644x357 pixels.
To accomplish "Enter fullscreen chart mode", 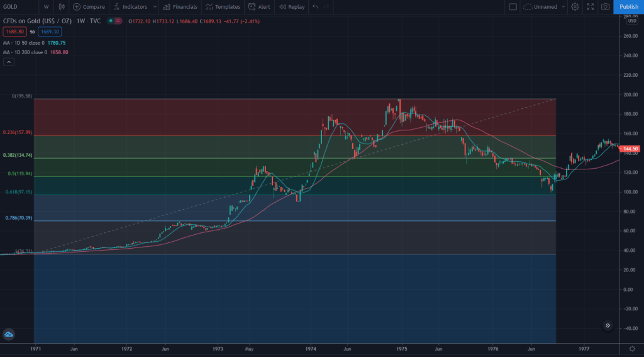I will 590,7.
